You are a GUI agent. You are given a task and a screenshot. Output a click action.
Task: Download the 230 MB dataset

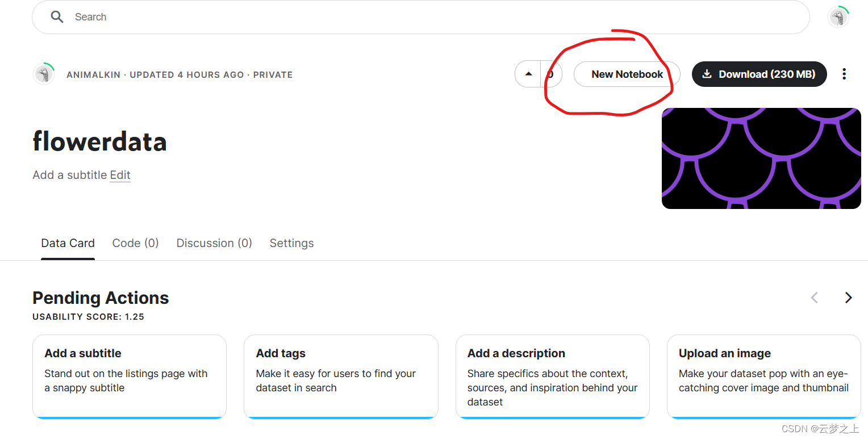pos(759,74)
